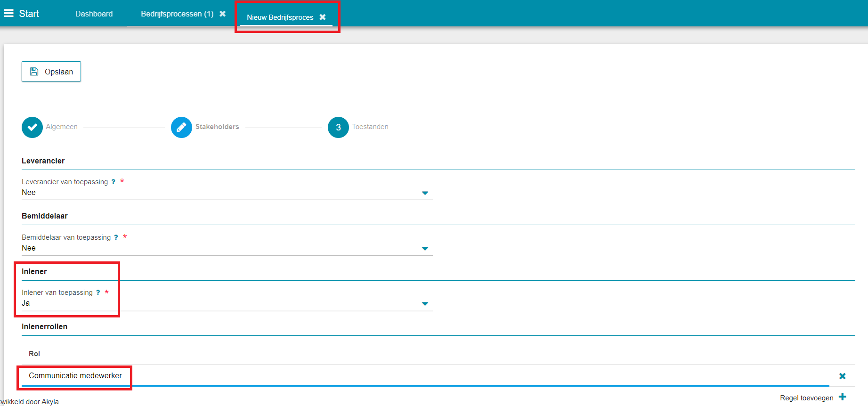This screenshot has width=868, height=406.
Task: Select the Nieuw Bedrijfsproces tab
Action: pyautogui.click(x=280, y=17)
